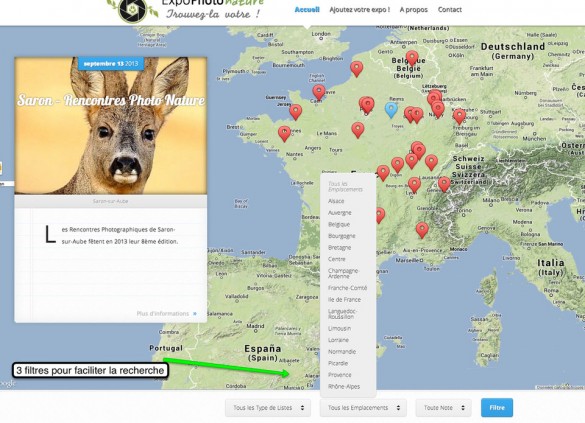Open the 'Tous les Emplacements' dropdown

pos(363,408)
